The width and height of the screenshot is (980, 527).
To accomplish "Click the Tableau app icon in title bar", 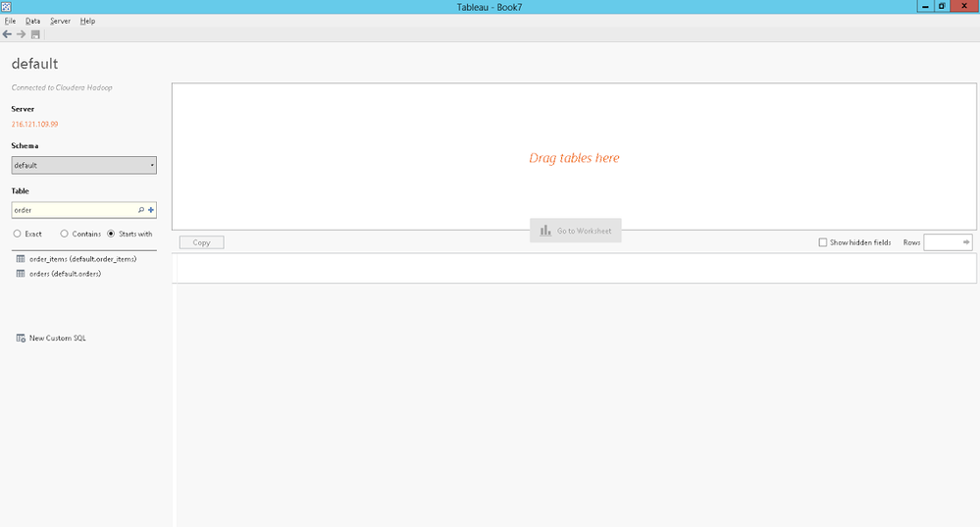I will [x=6, y=7].
